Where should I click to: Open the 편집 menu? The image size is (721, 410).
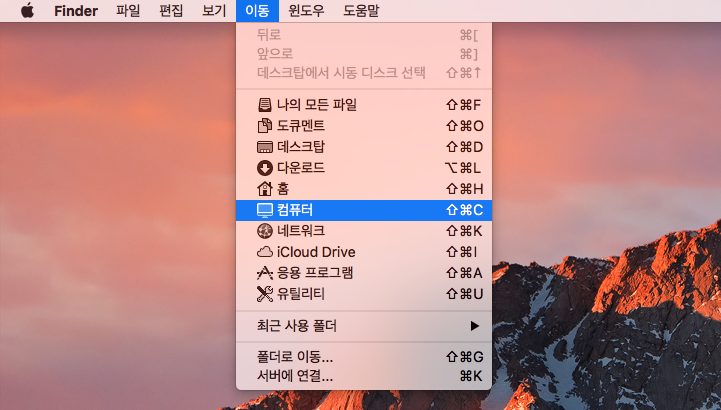coord(171,11)
